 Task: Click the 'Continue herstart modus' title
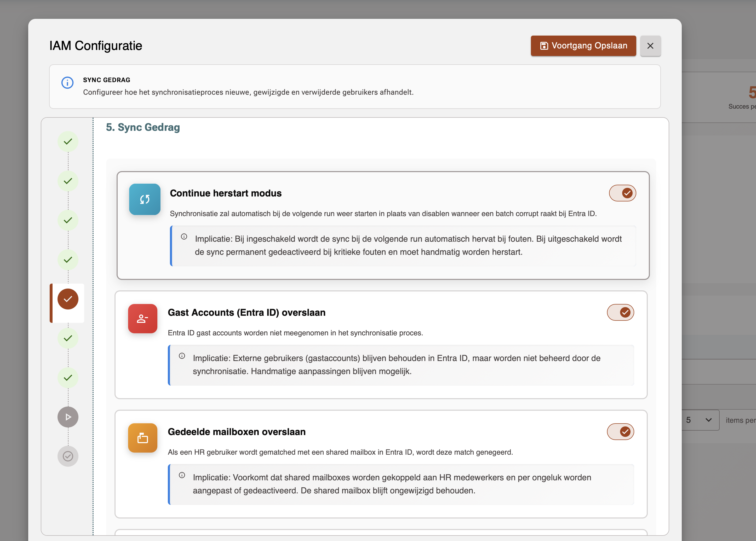226,193
